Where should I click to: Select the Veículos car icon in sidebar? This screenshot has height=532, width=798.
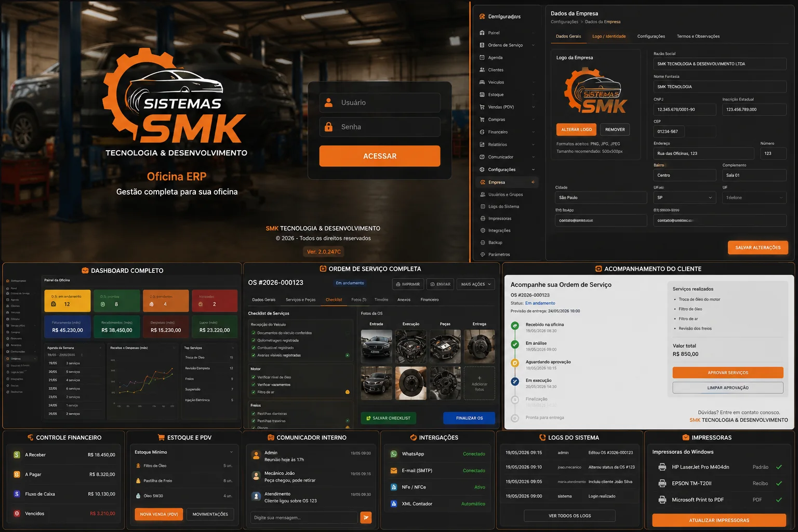(x=482, y=82)
